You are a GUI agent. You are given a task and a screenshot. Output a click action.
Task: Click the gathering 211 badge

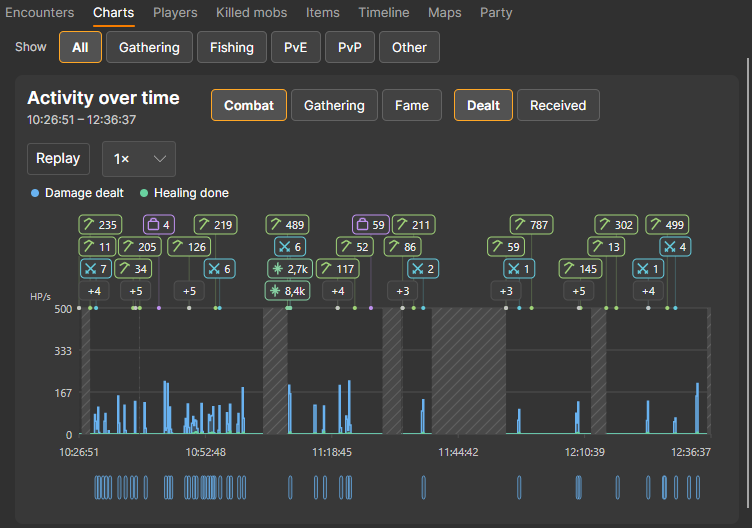(413, 224)
